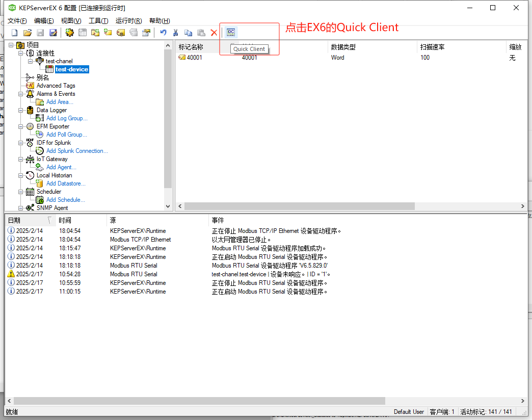Open the 帮助(H) menu

pos(159,21)
